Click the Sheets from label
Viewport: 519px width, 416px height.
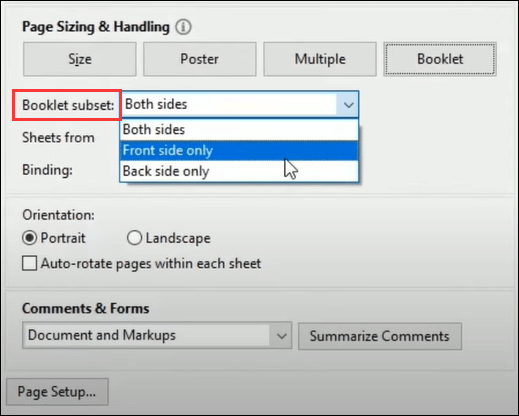tap(58, 137)
